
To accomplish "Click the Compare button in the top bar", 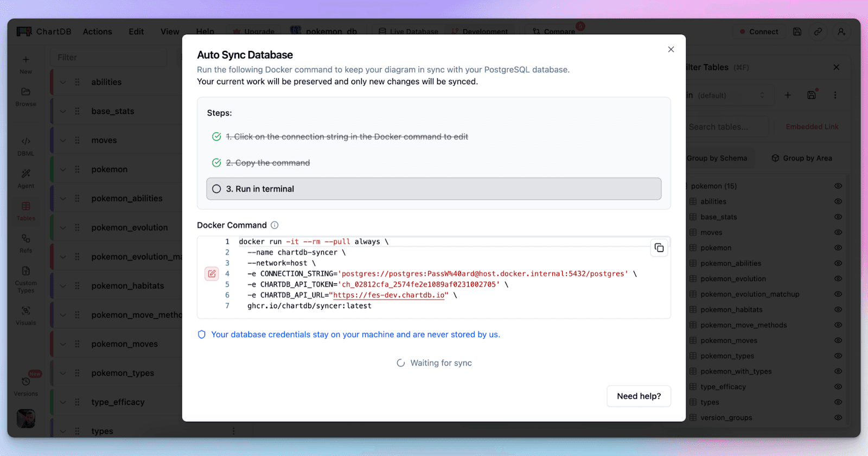I will tap(554, 31).
